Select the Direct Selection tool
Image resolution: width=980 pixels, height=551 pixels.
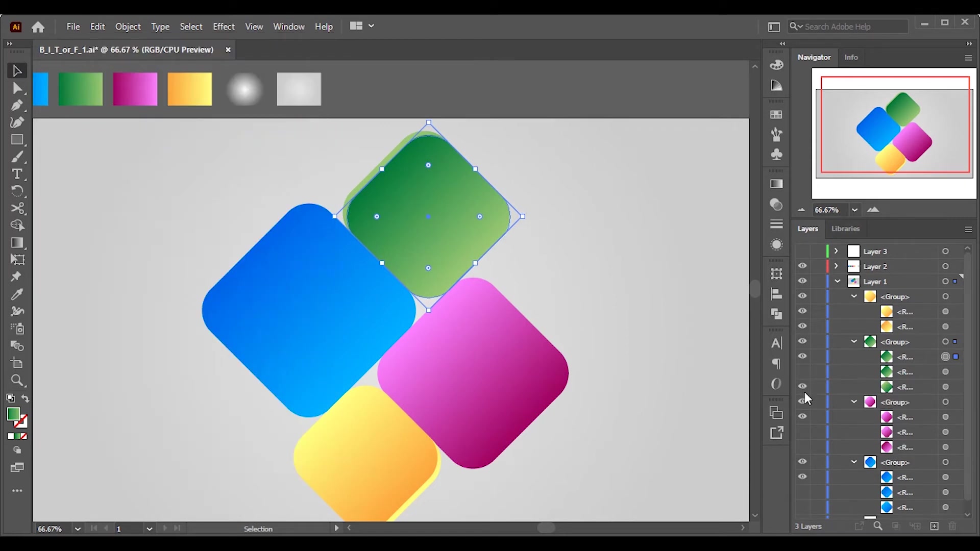17,88
